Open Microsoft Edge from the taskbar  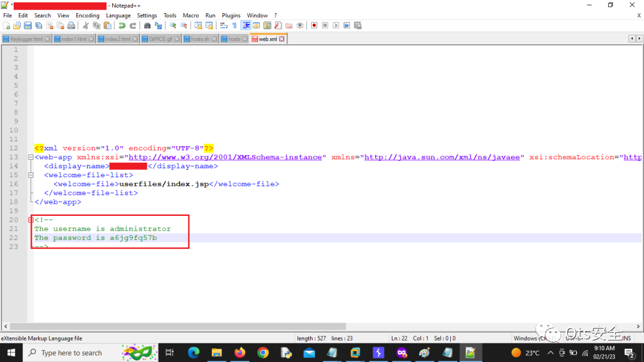(x=193, y=352)
